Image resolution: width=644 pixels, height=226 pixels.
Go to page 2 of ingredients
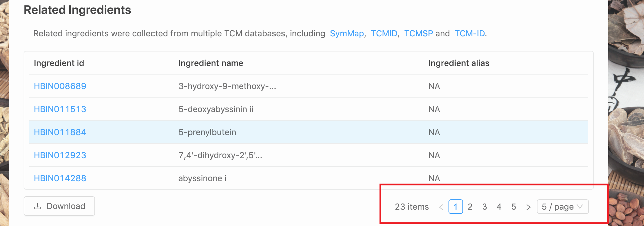[x=470, y=207]
